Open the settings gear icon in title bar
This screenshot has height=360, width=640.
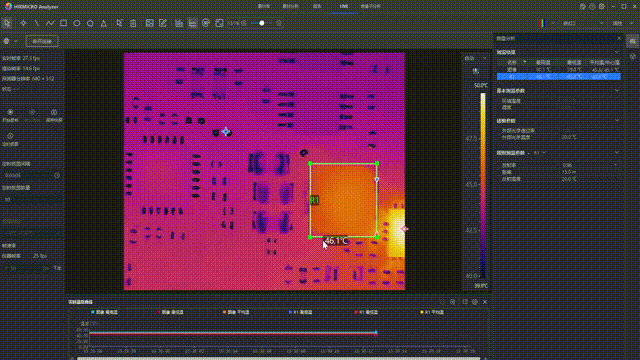602,7
